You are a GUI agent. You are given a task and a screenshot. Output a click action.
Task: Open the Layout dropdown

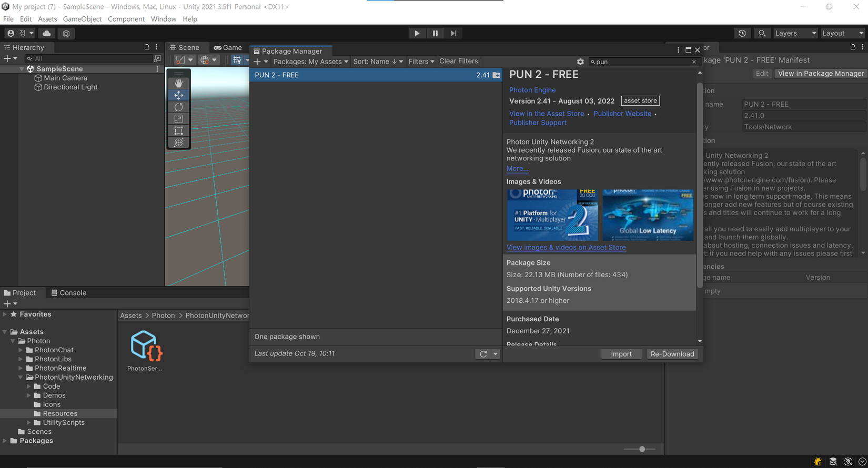843,33
